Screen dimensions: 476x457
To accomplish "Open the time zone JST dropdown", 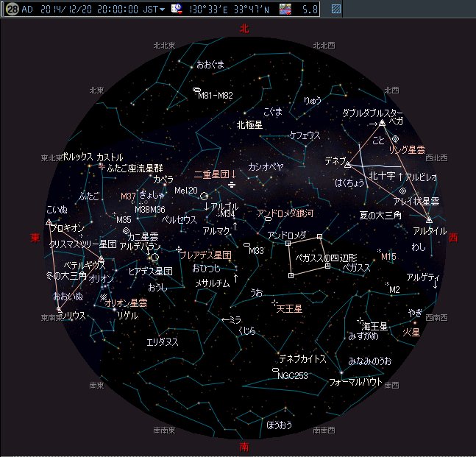I will [163, 10].
